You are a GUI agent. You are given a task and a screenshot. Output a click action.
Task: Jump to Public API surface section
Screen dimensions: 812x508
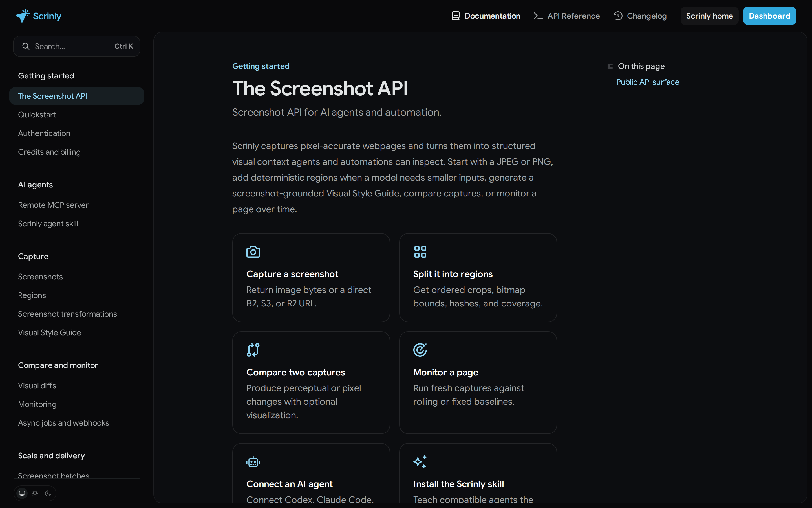[648, 82]
